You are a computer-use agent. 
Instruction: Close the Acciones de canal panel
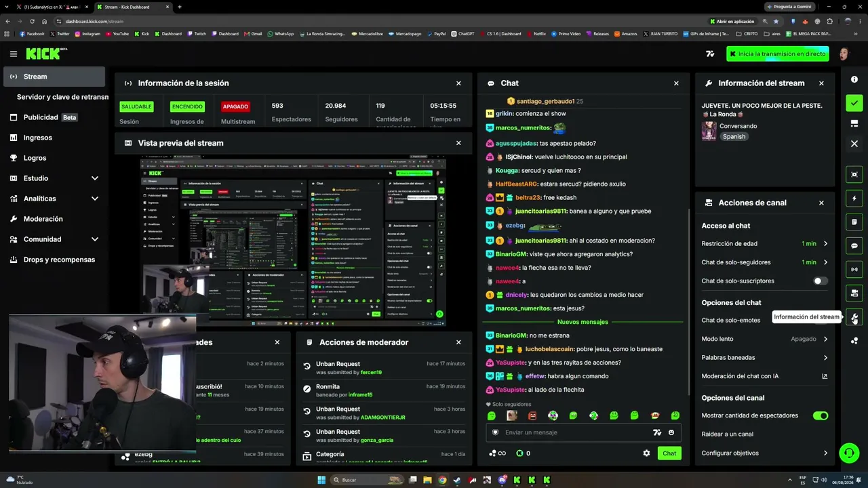[x=821, y=203]
